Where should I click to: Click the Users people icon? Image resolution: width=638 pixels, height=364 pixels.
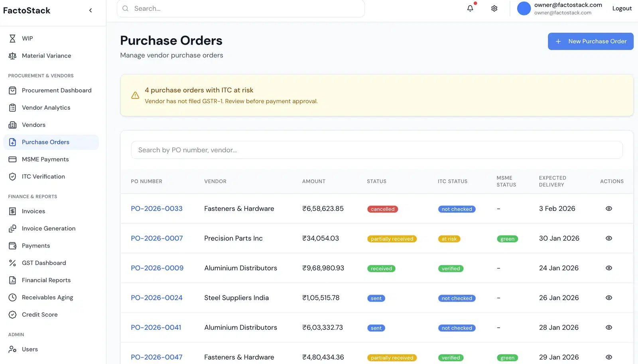(x=12, y=349)
